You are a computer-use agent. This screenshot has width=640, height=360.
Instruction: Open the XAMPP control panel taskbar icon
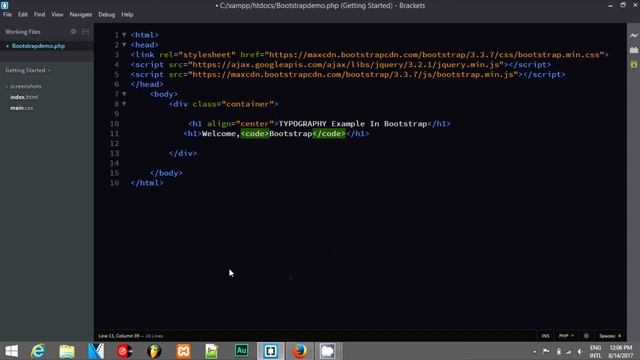[183, 351]
